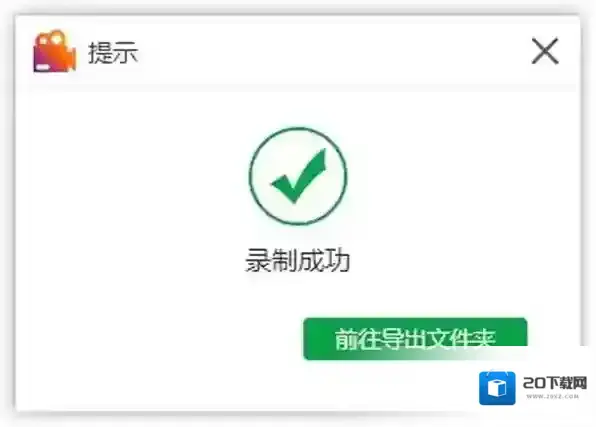The image size is (596, 427).
Task: Open the export folder via 前往导出文件夹
Action: [x=415, y=339]
